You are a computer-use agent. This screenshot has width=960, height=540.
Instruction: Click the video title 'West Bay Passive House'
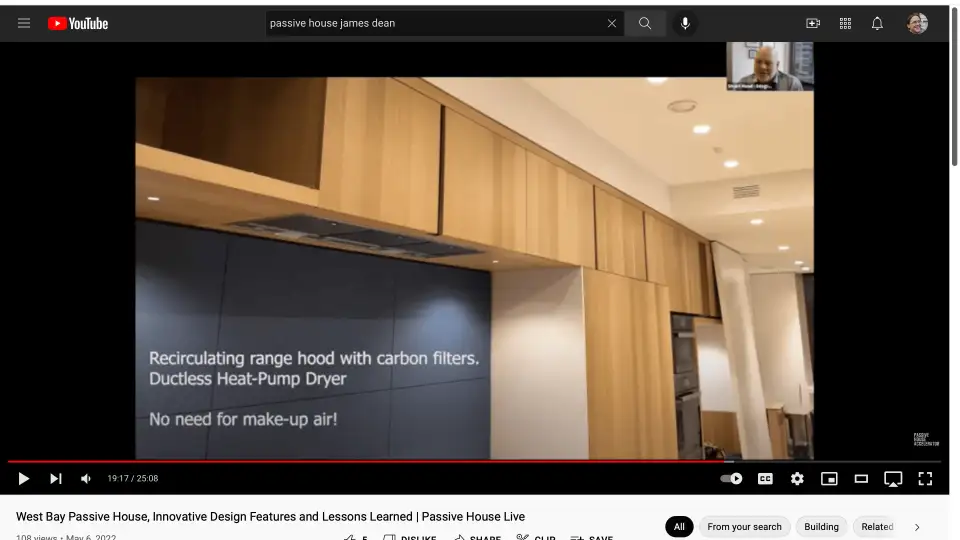[x=270, y=517]
